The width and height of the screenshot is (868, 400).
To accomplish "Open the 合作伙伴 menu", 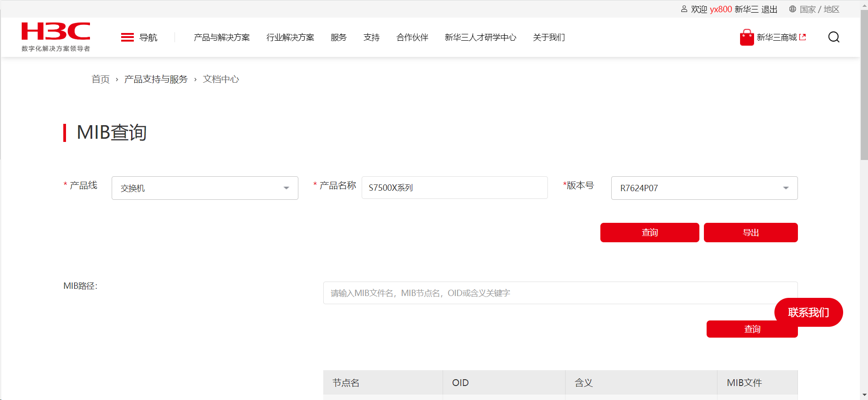I will (412, 38).
